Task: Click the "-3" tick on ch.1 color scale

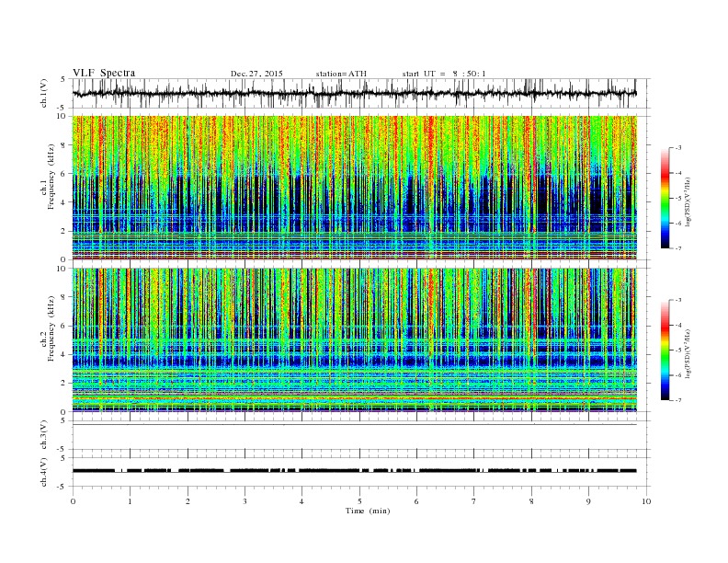Action: 678,148
